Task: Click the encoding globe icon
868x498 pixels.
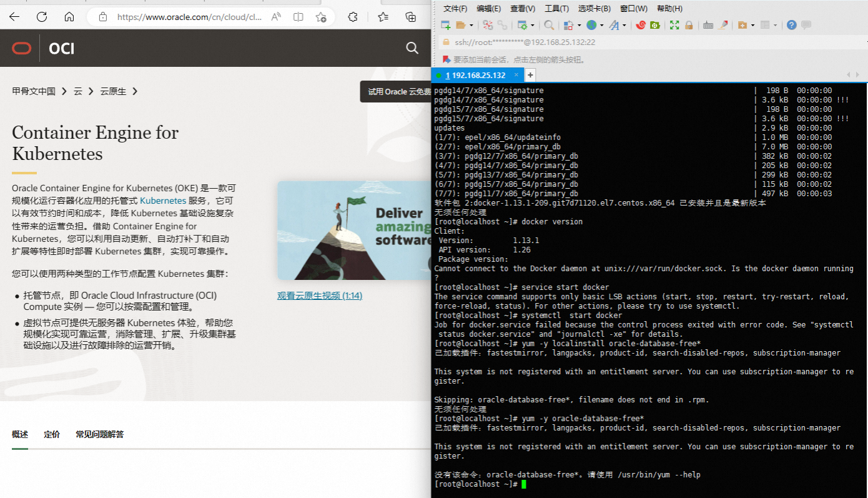Action: [x=591, y=25]
